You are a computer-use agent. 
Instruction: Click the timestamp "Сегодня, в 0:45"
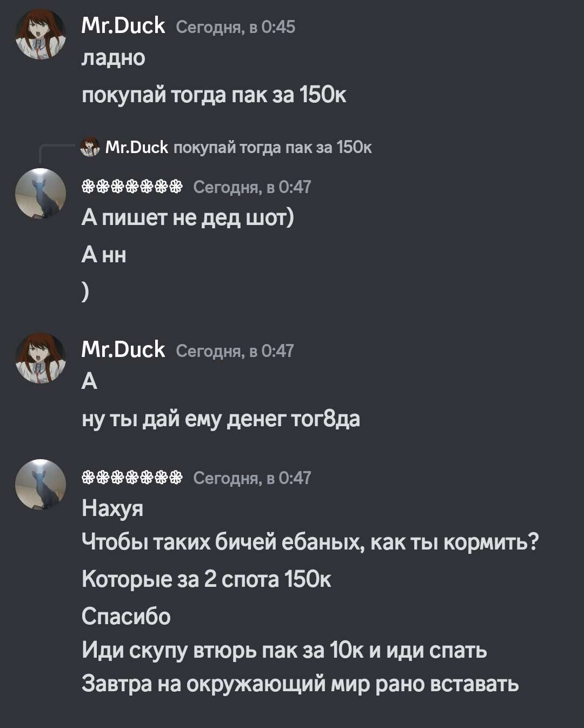click(x=236, y=27)
